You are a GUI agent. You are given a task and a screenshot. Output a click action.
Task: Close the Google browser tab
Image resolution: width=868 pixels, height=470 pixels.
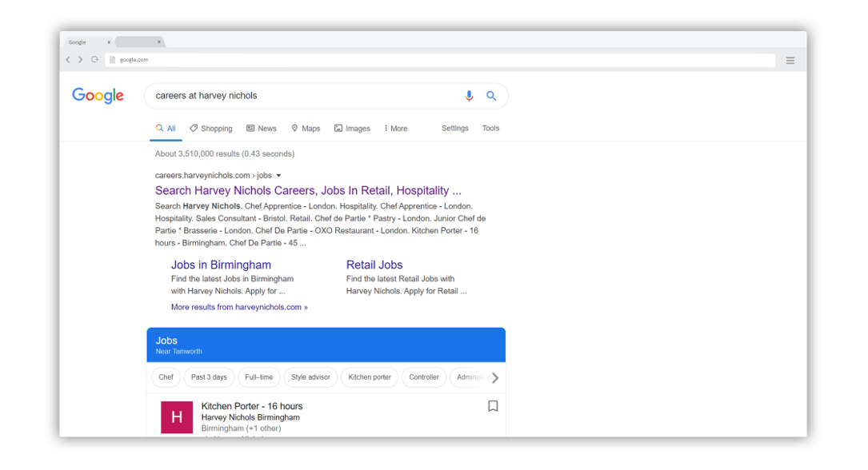pos(109,42)
